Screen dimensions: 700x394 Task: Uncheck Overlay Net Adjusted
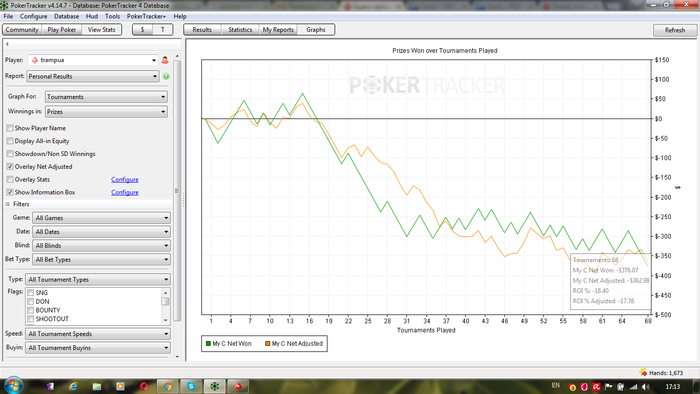coord(10,167)
